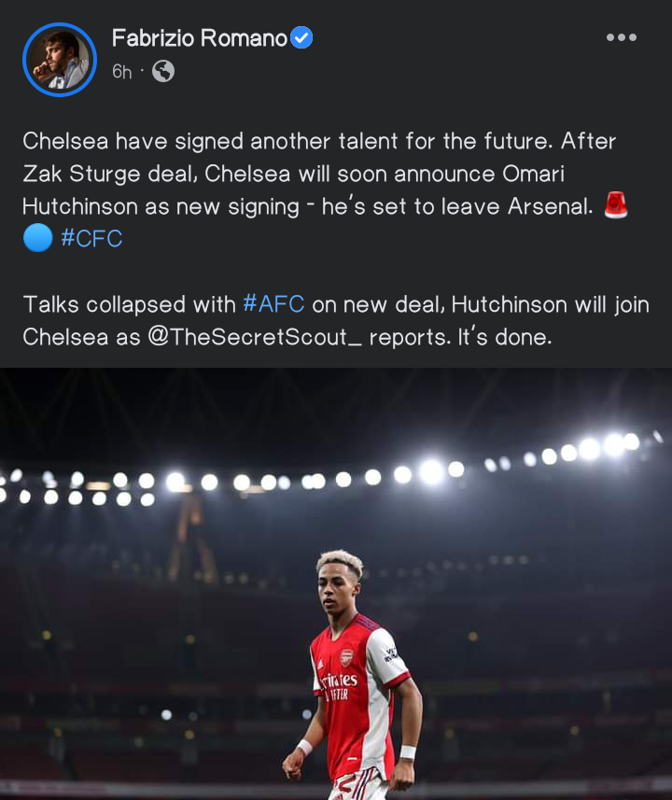The width and height of the screenshot is (672, 800).
Task: Open the three-dot post options menu
Action: 621,37
